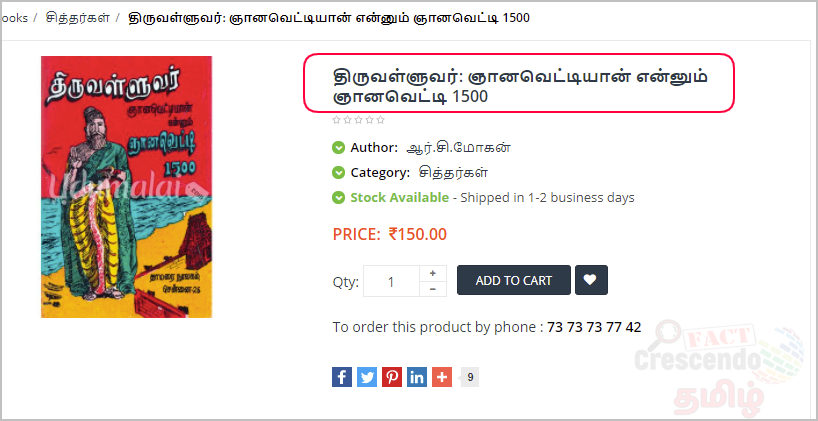The width and height of the screenshot is (818, 421).
Task: Click the ADD TO CART button
Action: (514, 280)
